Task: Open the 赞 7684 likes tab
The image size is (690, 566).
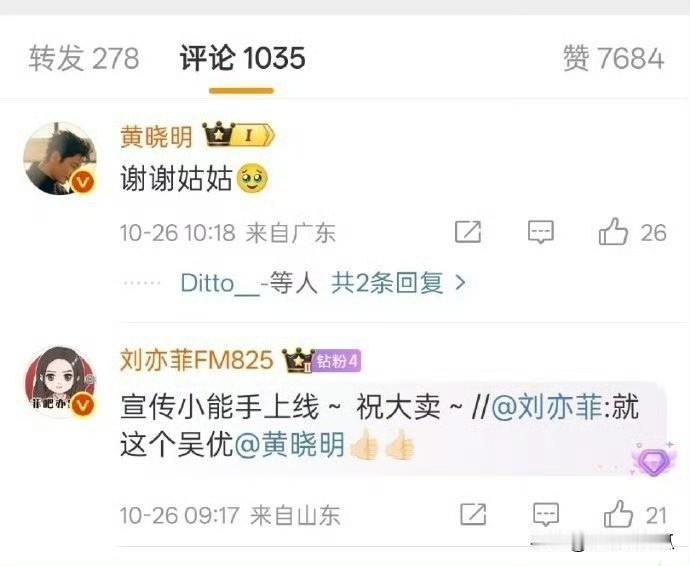Action: tap(613, 58)
